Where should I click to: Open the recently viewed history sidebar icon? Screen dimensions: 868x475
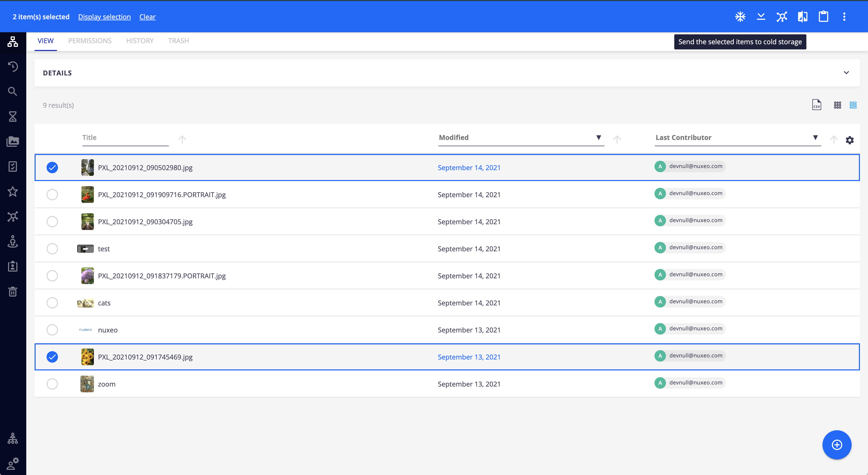tap(13, 66)
